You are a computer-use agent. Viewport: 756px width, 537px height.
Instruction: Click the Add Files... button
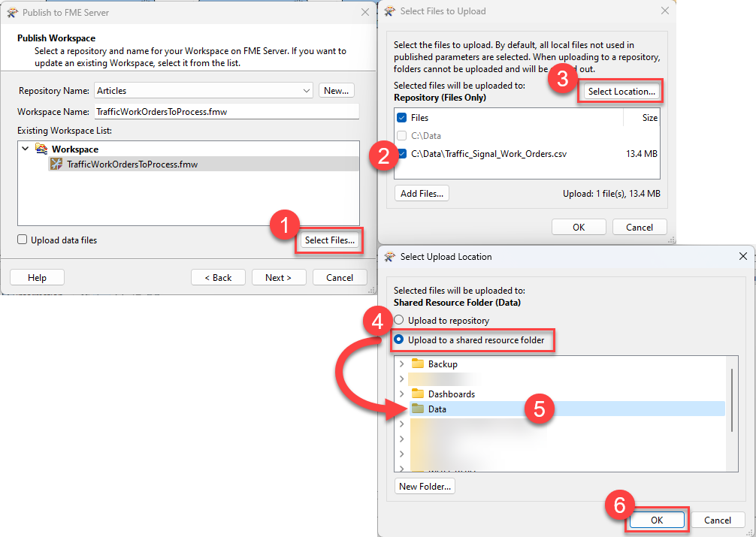point(422,193)
